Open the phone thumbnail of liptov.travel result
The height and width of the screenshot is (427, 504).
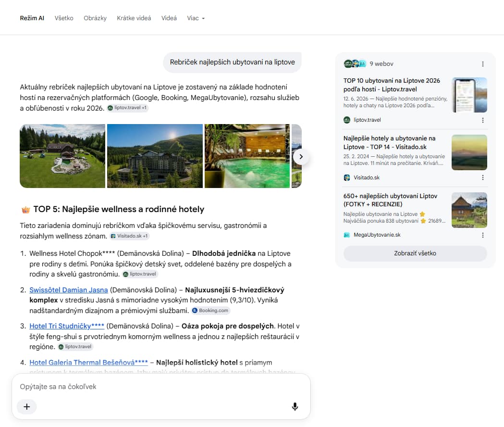click(x=469, y=95)
